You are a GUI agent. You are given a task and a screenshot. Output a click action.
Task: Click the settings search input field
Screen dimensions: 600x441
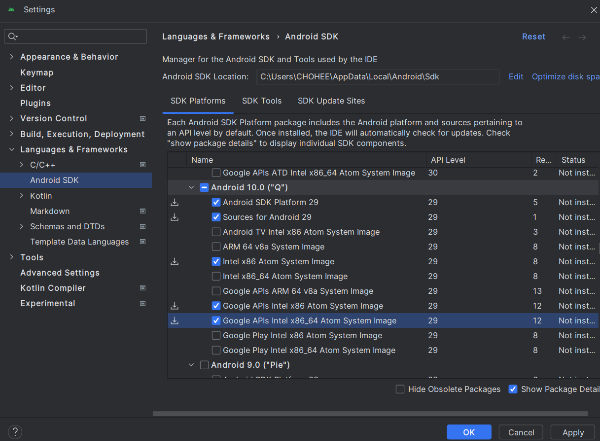tap(75, 36)
